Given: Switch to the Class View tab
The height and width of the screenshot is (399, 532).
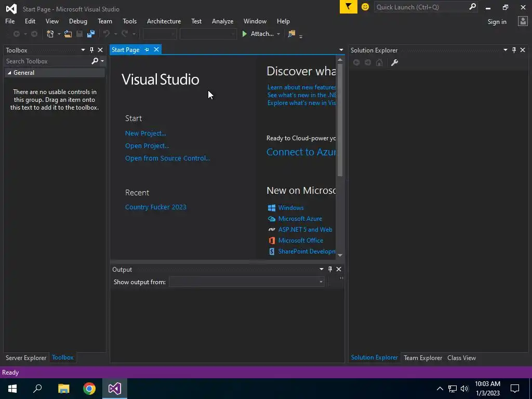Looking at the screenshot, I should (461, 357).
